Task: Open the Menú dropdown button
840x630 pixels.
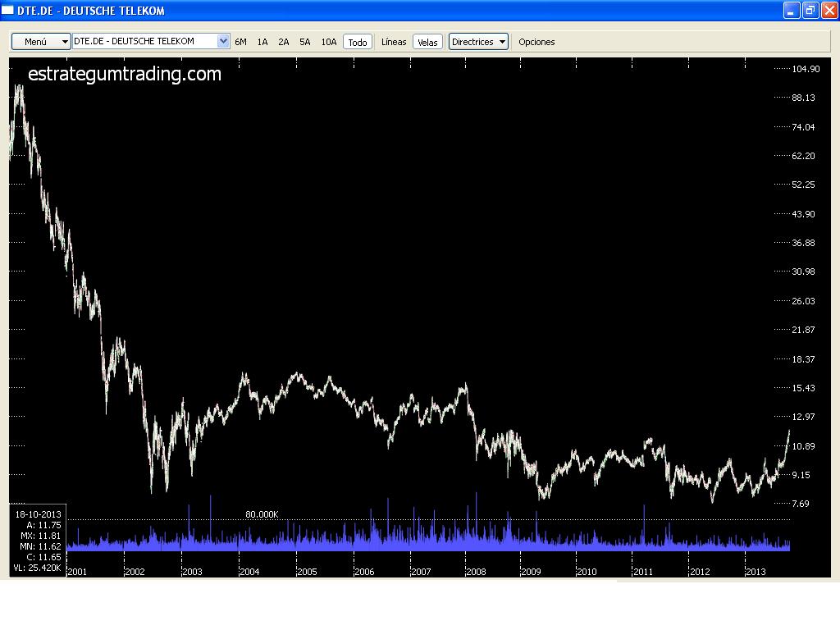Action: (41, 42)
